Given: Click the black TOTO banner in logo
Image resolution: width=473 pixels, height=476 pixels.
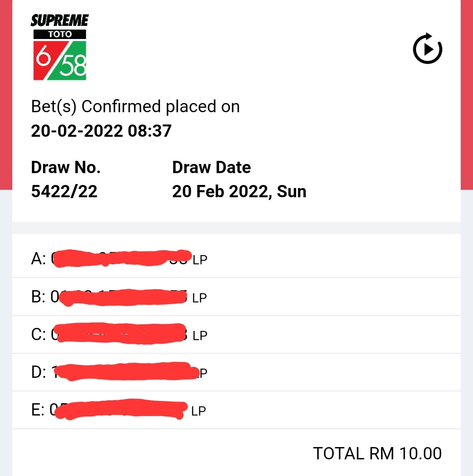Looking at the screenshot, I should coord(60,34).
